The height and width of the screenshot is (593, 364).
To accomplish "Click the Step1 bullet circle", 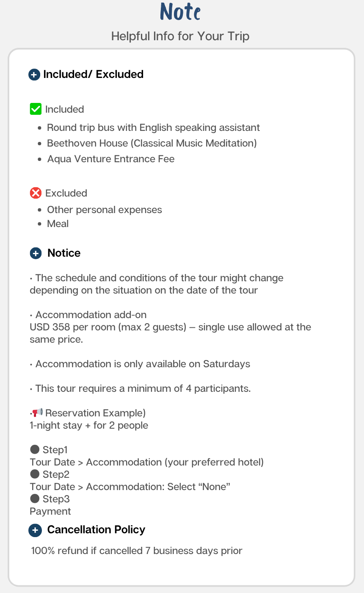I will [x=35, y=449].
